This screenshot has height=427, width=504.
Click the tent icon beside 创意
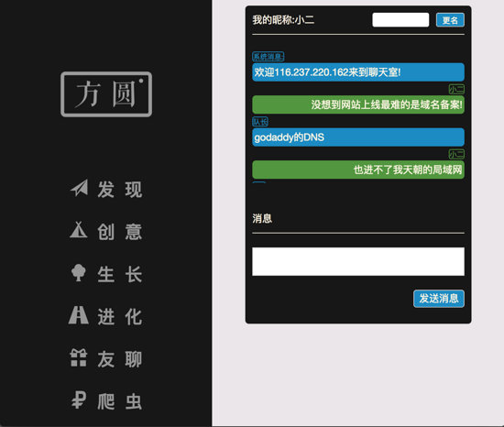tap(79, 230)
